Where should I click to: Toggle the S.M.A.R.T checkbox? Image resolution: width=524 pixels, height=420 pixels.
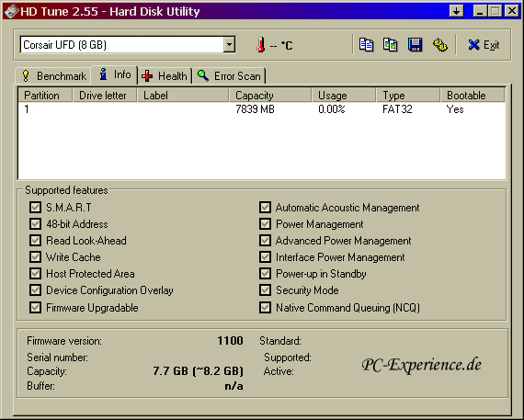click(x=36, y=207)
